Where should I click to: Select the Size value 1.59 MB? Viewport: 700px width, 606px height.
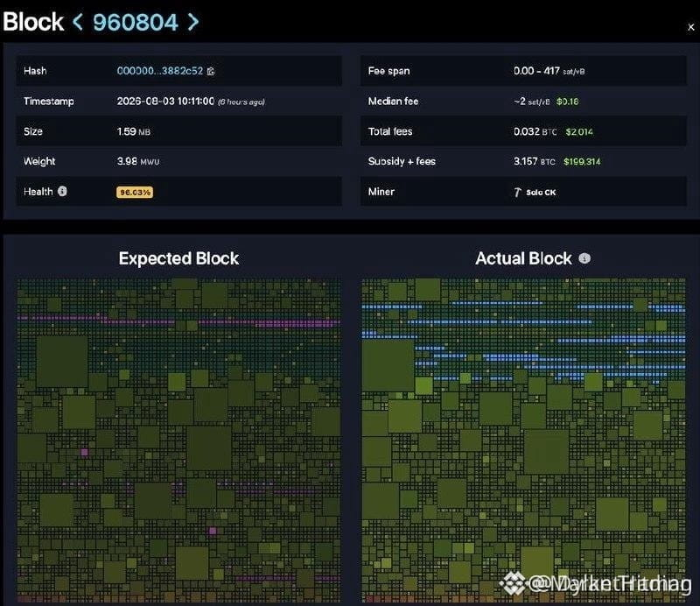pyautogui.click(x=134, y=131)
